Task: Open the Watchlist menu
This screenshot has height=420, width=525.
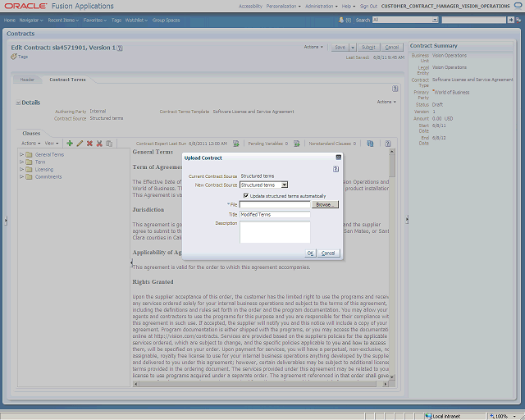Action: (136, 20)
